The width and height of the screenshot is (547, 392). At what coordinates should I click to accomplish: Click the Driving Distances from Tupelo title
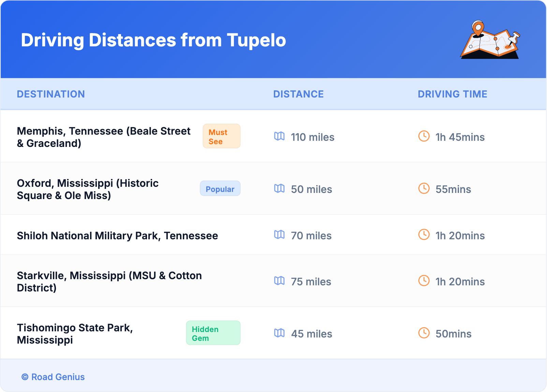click(153, 40)
